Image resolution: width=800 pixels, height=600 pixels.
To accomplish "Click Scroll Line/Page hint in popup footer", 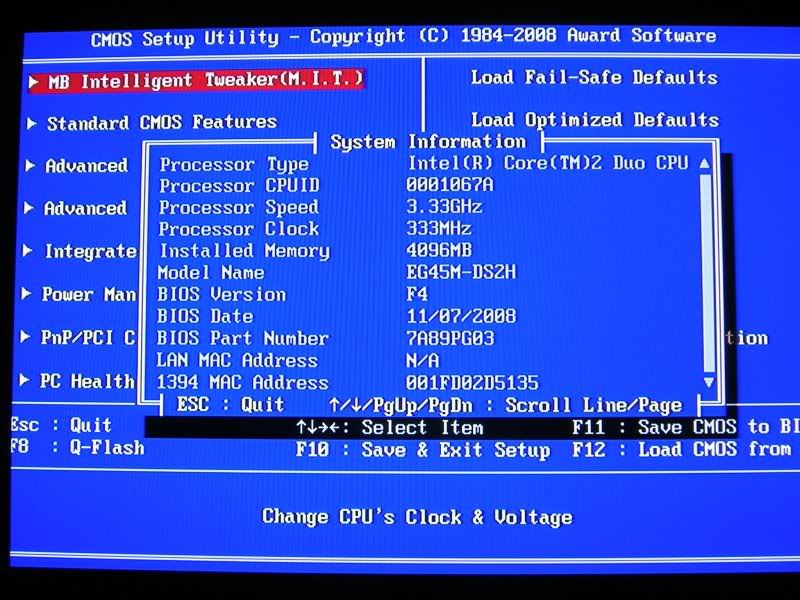I will (593, 405).
